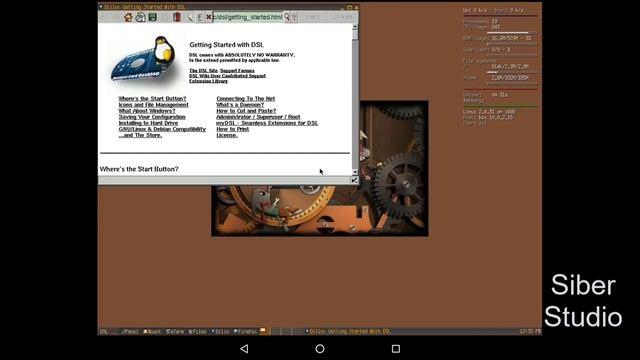Viewport: 640px width, 360px height.
Task: Tap Android recent apps button
Action: tap(396, 349)
